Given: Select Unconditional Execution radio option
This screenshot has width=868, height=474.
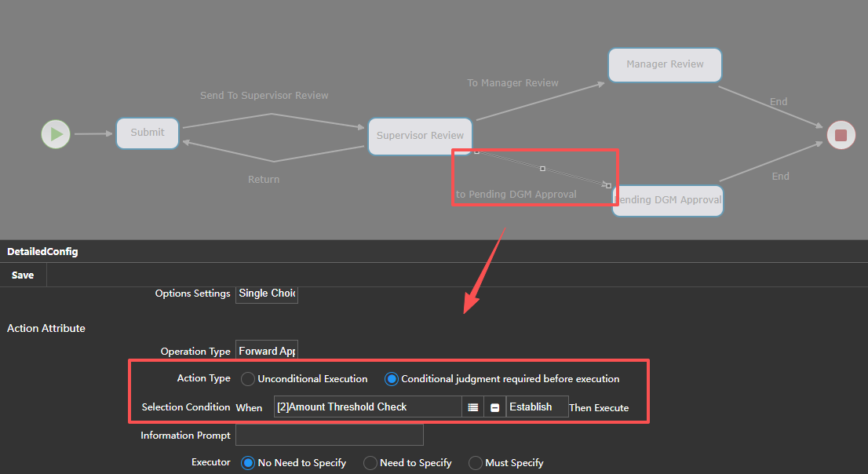Looking at the screenshot, I should click(x=248, y=379).
